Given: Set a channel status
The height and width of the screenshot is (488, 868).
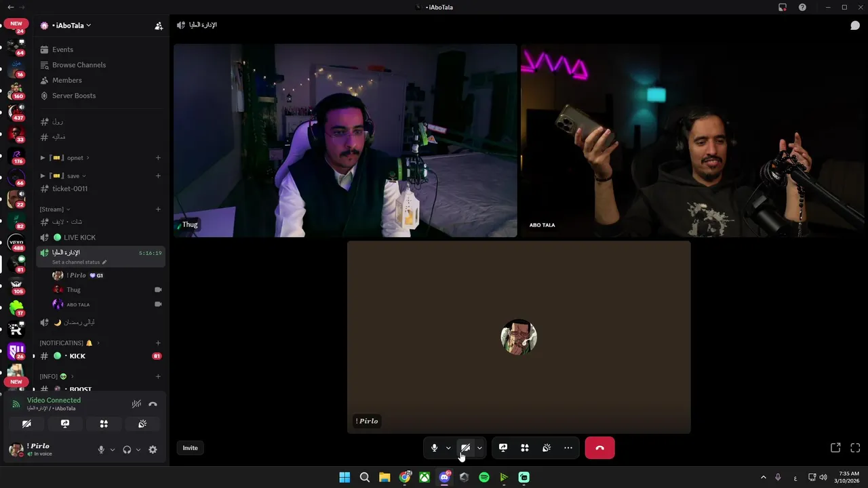Looking at the screenshot, I should coord(79,262).
